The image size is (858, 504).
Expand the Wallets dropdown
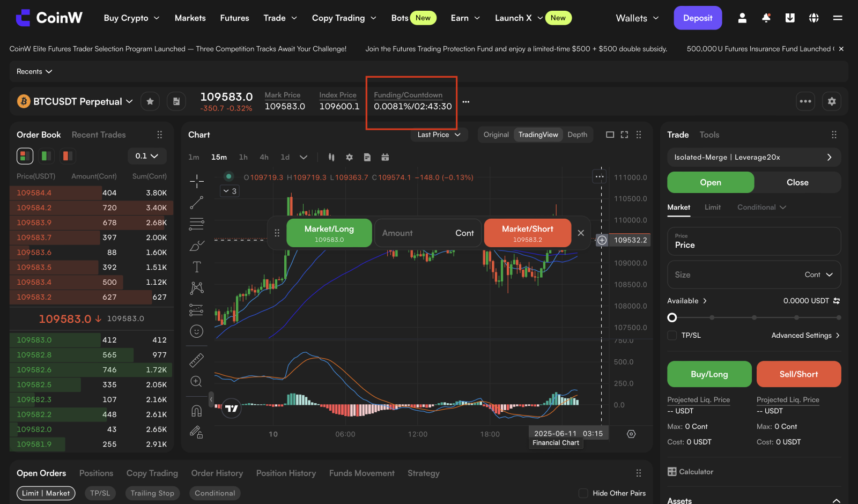pos(637,18)
